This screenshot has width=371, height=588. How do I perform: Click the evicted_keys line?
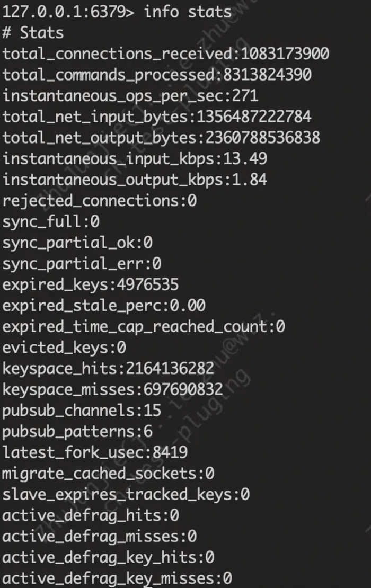point(64,348)
